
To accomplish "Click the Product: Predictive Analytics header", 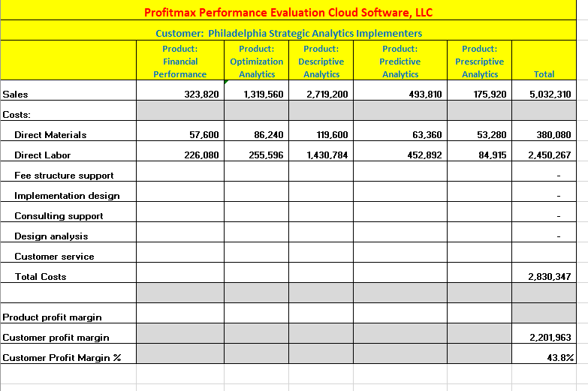I will [x=400, y=60].
